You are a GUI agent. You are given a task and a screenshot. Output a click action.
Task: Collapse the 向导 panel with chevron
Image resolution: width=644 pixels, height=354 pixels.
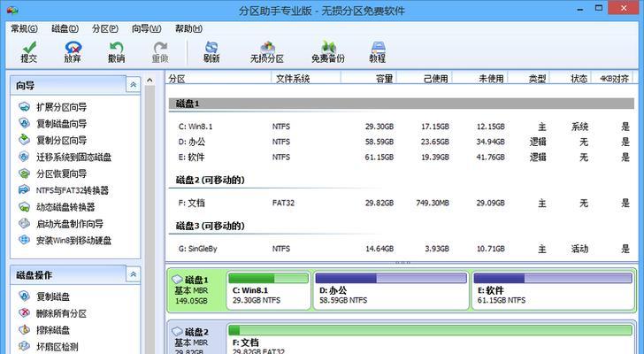[133, 85]
